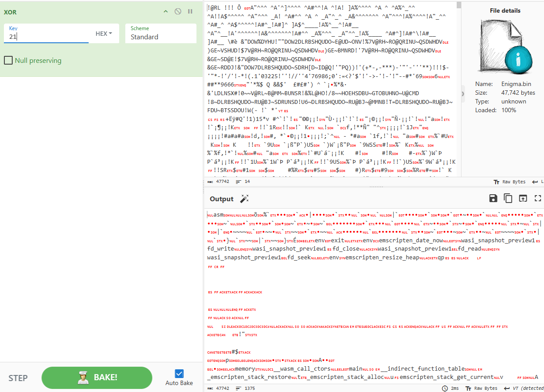Click the 2ms bake time indicator
The width and height of the screenshot is (544, 392).
[451, 388]
